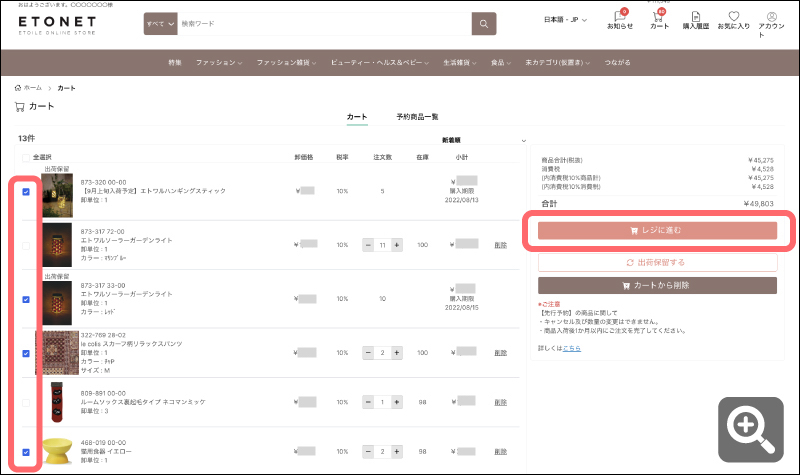The height and width of the screenshot is (475, 800).
Task: Uncheck the 468-019 00-00 item checkbox
Action: click(26, 452)
